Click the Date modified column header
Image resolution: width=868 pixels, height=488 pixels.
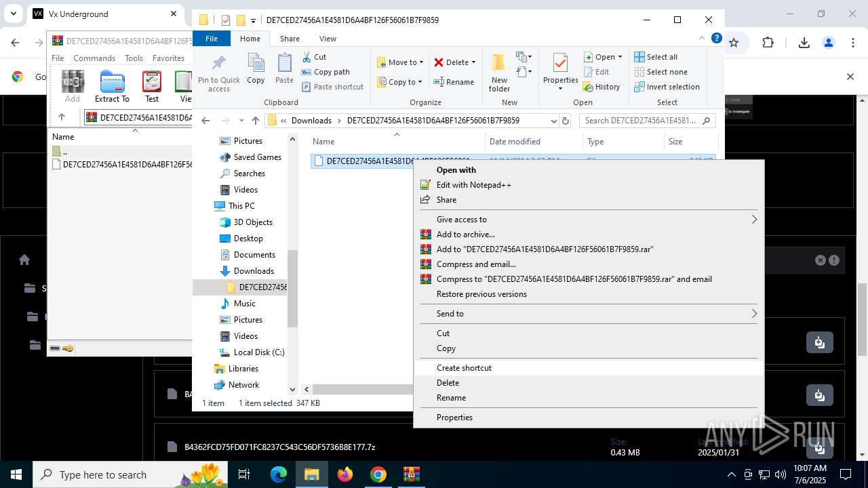[534, 142]
